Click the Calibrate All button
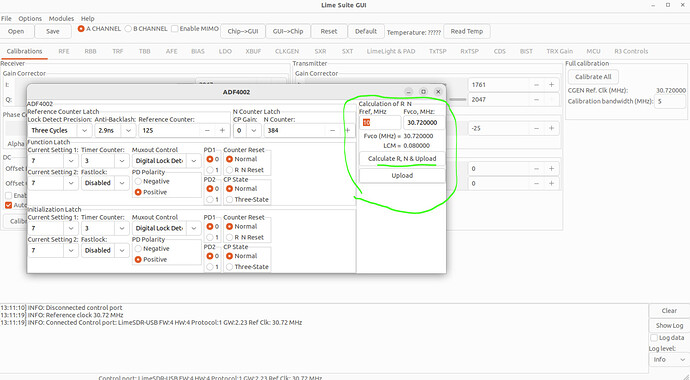Image resolution: width=690 pixels, height=380 pixels. [593, 77]
